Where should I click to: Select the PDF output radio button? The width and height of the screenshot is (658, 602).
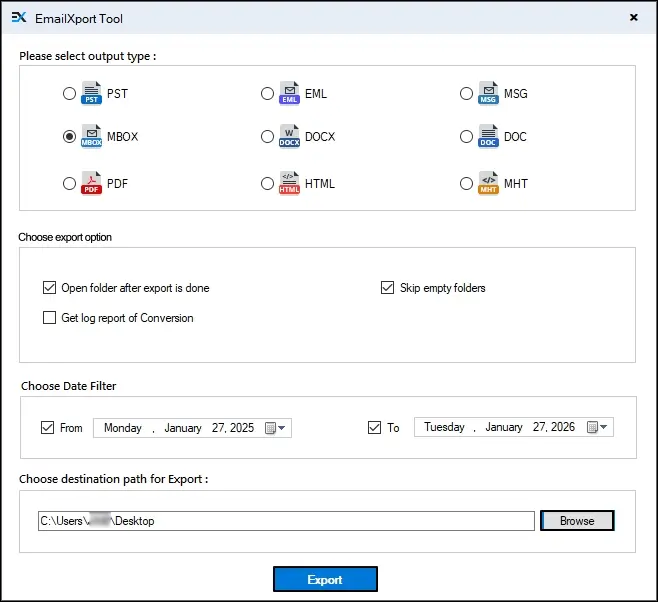(x=69, y=183)
